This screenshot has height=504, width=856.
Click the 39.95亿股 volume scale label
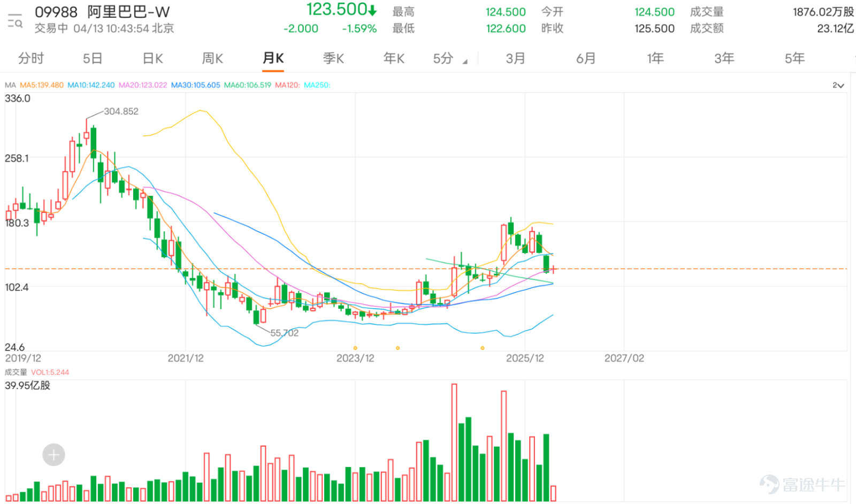pos(27,385)
